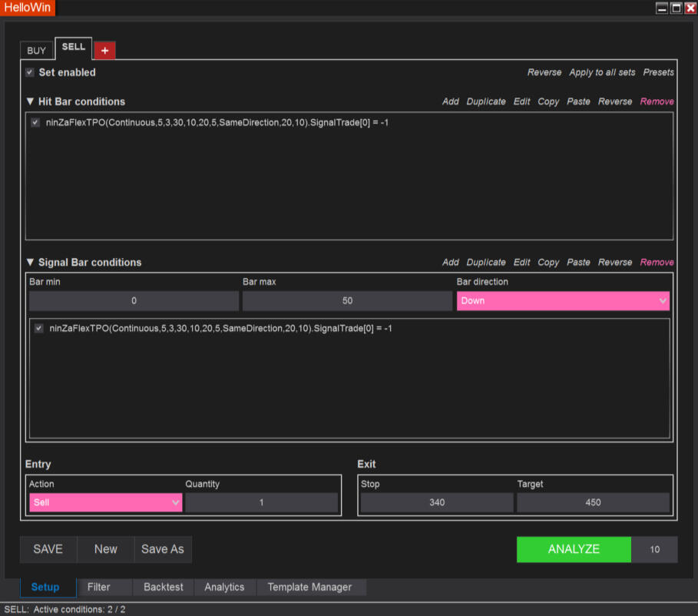Open the Bar direction dropdown
The width and height of the screenshot is (698, 616).
(x=563, y=301)
